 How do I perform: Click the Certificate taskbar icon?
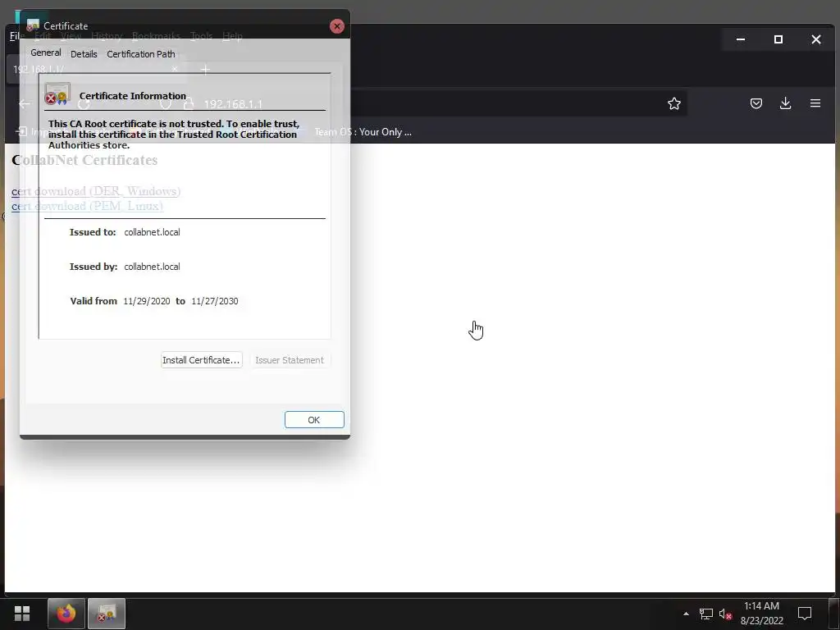(x=106, y=614)
